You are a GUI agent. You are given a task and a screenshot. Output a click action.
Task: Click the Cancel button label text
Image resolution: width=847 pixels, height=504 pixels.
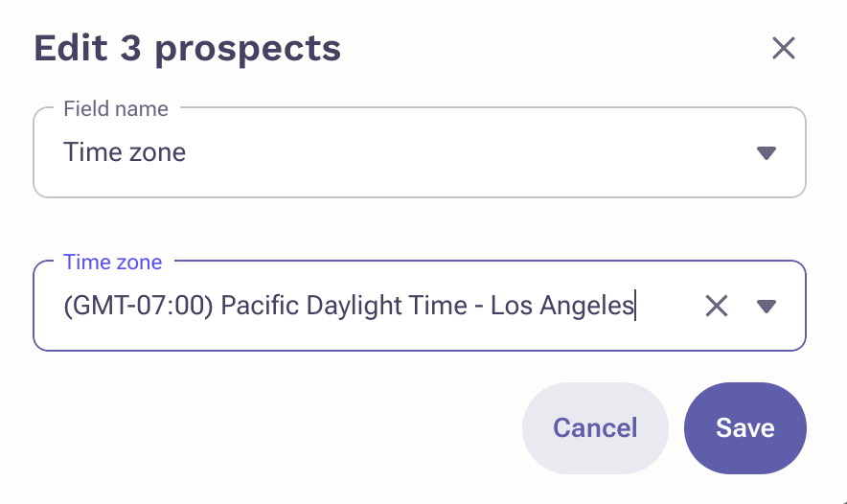pyautogui.click(x=595, y=428)
